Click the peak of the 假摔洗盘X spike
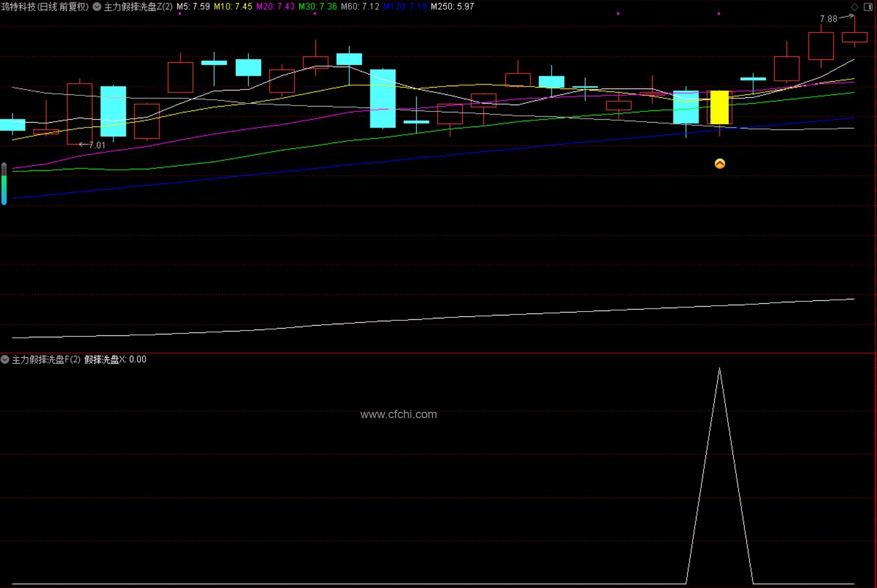The width and height of the screenshot is (877, 588). tap(720, 368)
